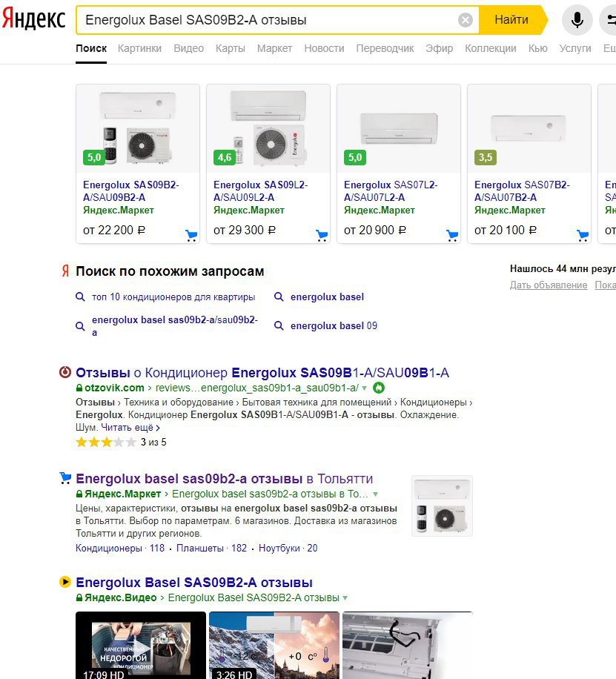The height and width of the screenshot is (679, 616).
Task: Switch to the Эфир tab
Action: pos(439,48)
